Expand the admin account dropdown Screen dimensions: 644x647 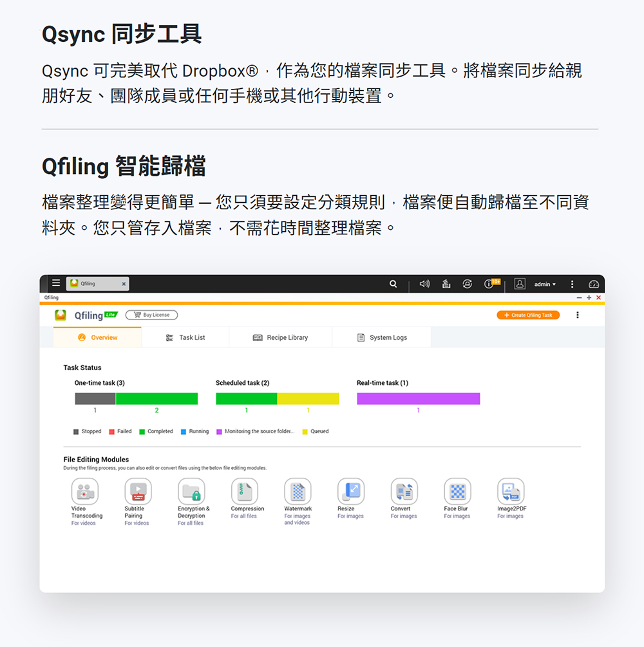545,285
